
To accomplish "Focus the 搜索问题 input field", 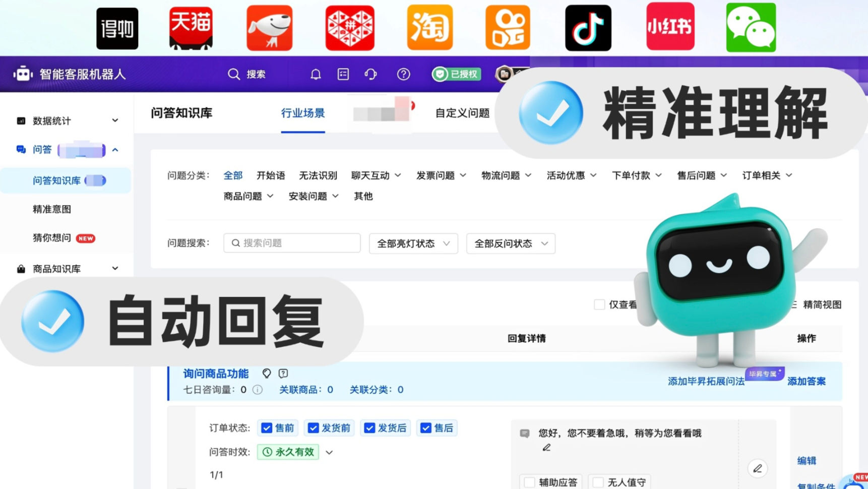I will click(292, 243).
